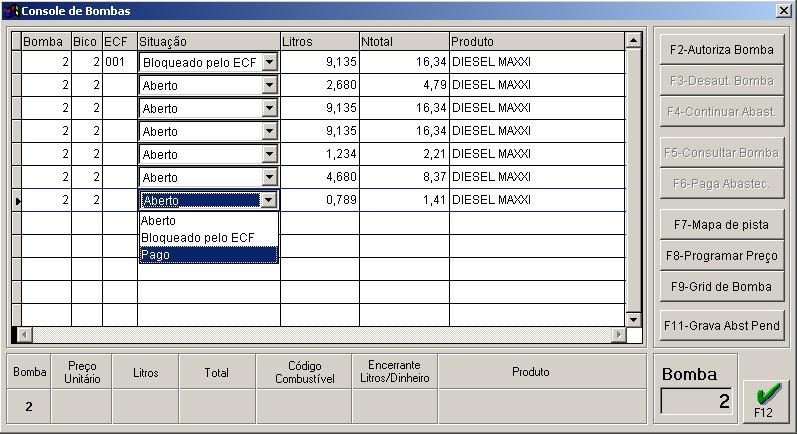Click the Litros cell '2,680'
The width and height of the screenshot is (797, 434).
pos(320,85)
